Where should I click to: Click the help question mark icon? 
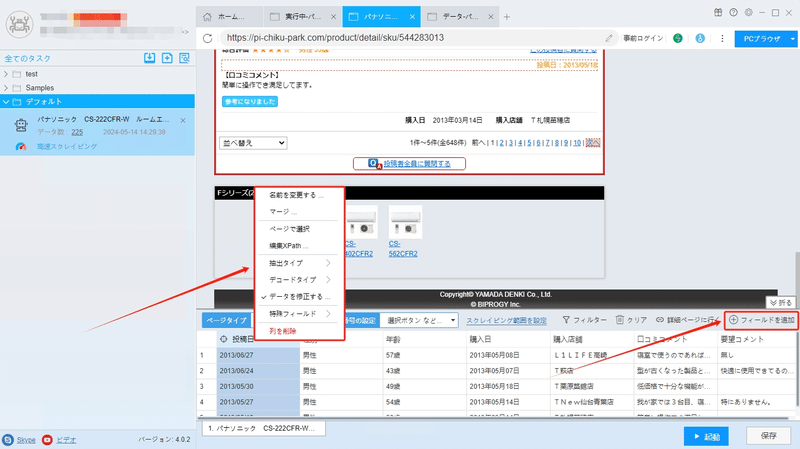click(x=733, y=13)
